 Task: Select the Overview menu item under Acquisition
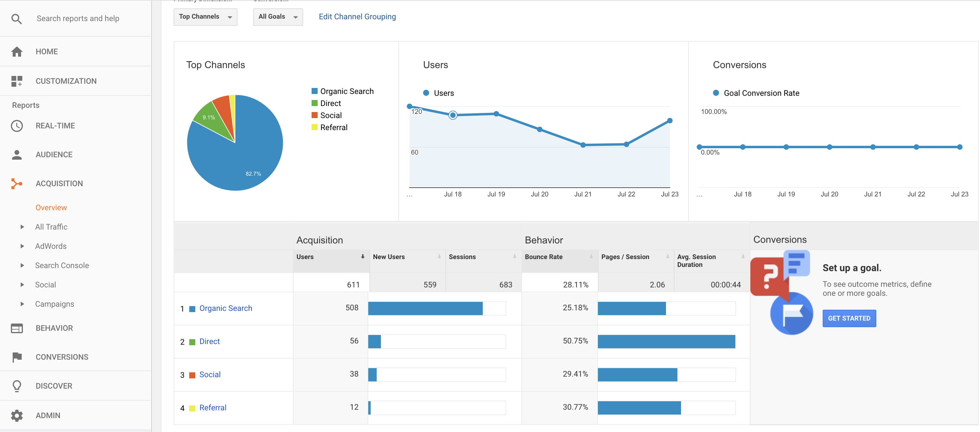point(51,207)
